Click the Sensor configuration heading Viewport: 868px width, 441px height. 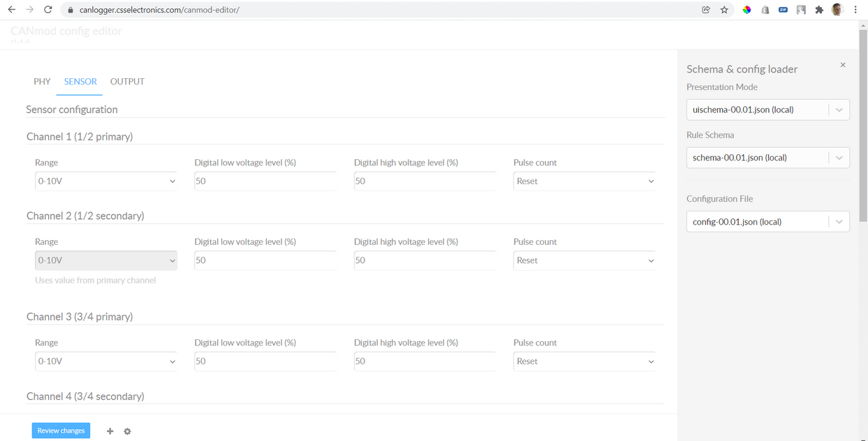tap(72, 110)
